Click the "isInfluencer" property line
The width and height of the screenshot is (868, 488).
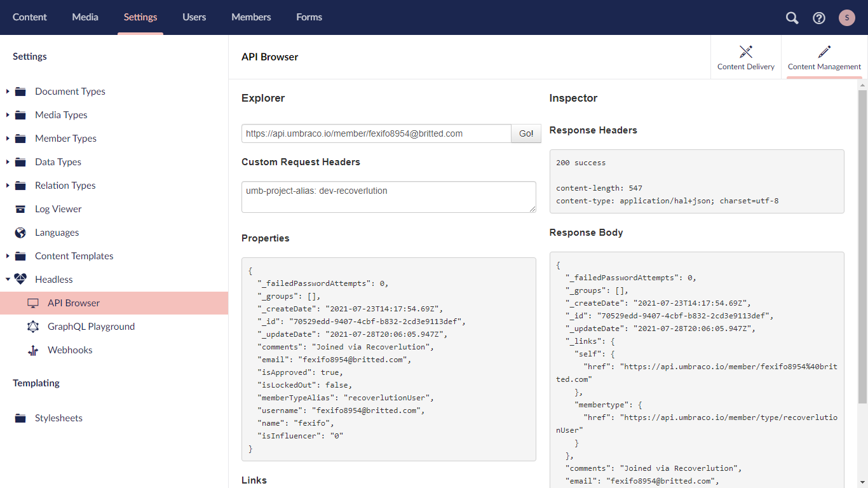301,436
